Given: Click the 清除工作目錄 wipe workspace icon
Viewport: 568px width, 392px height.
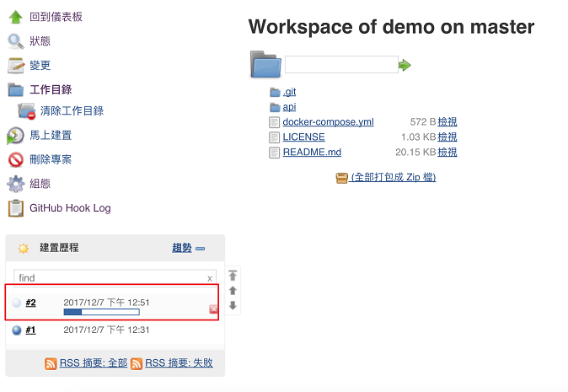Looking at the screenshot, I should [x=26, y=111].
